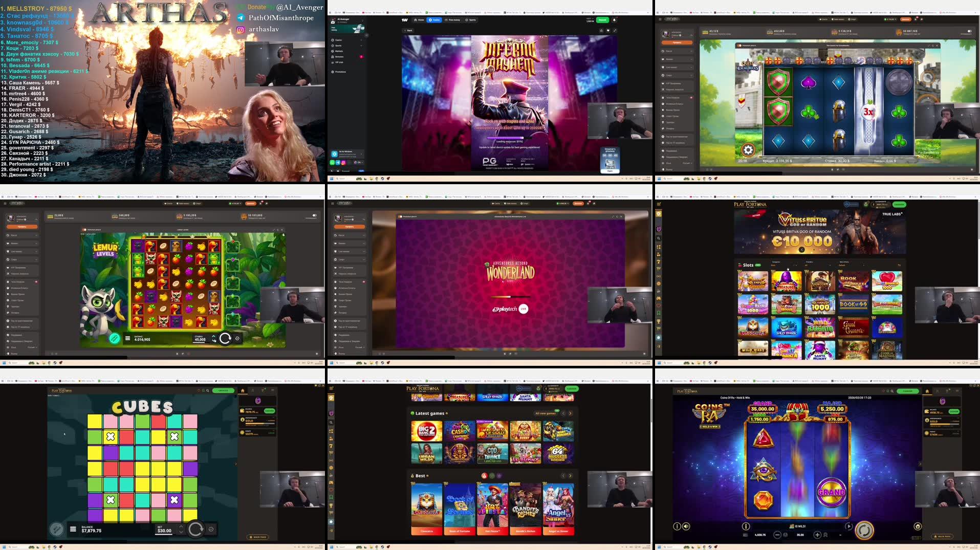Toggle fullscreen mode on Inferno Mayhem

pos(615,30)
